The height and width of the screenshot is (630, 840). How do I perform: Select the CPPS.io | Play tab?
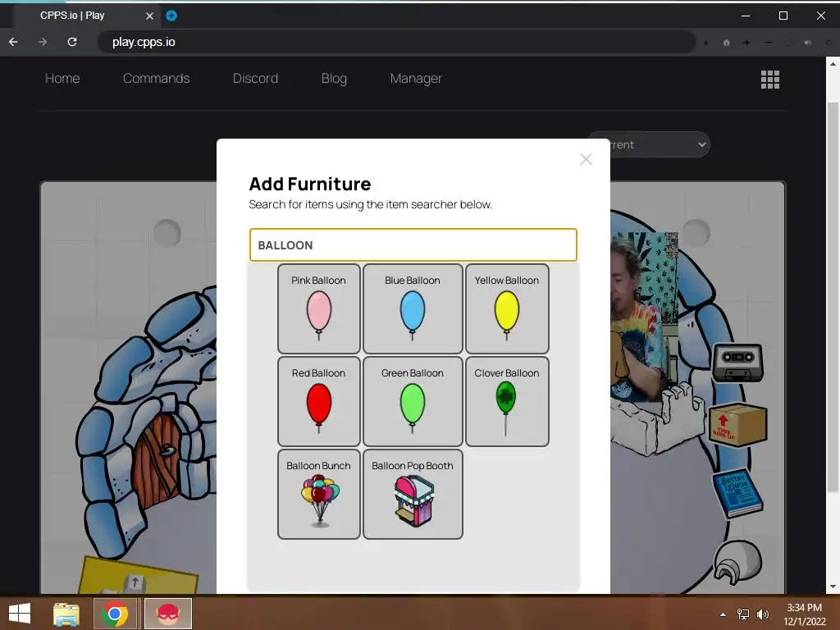(x=85, y=16)
